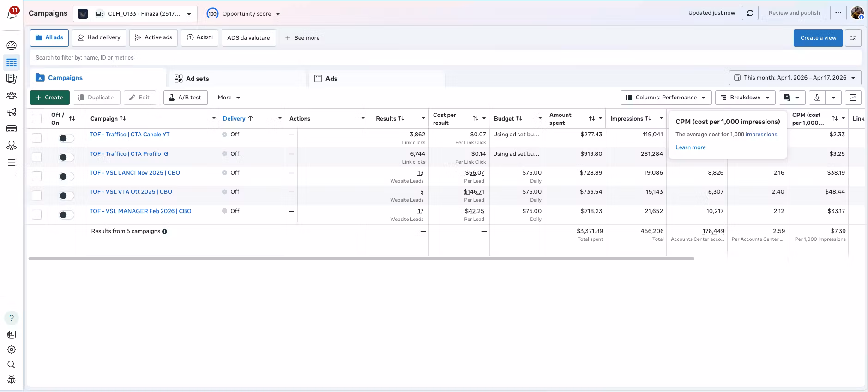Open All tools hamburger menu icon
This screenshot has height=392, width=868.
click(x=12, y=163)
